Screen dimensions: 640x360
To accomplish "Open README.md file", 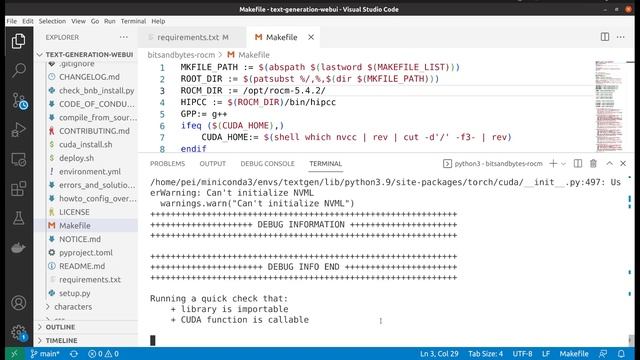I will point(82,266).
